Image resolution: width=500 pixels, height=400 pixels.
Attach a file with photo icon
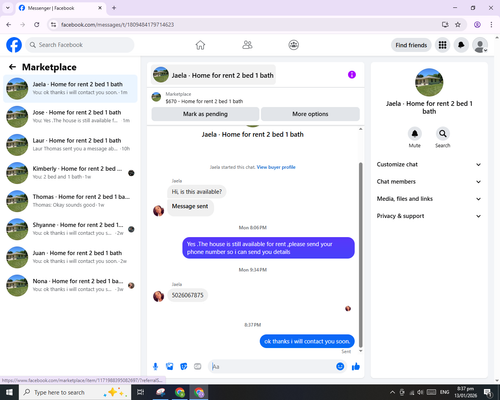point(170,367)
